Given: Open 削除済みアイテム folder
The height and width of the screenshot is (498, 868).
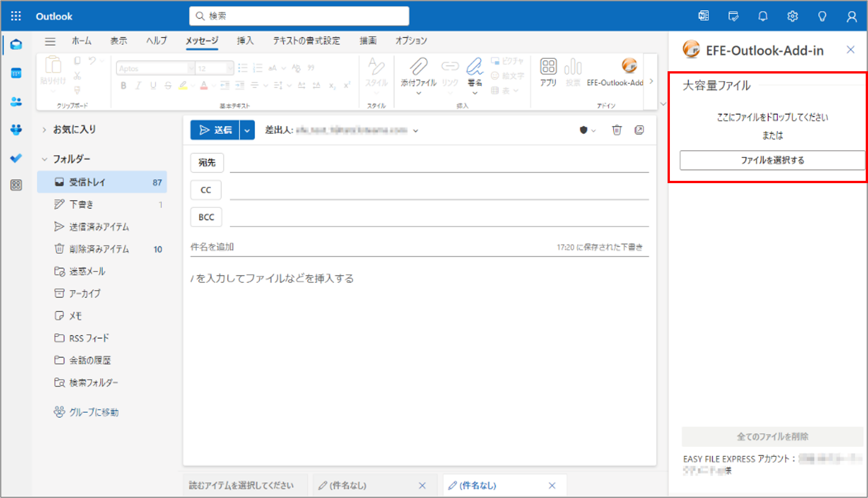Looking at the screenshot, I should point(102,249).
